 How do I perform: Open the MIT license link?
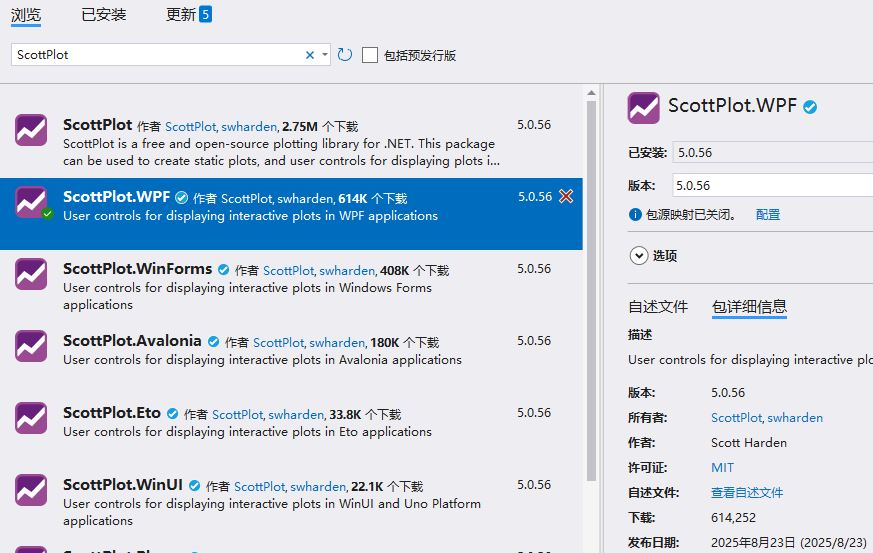coord(722,468)
